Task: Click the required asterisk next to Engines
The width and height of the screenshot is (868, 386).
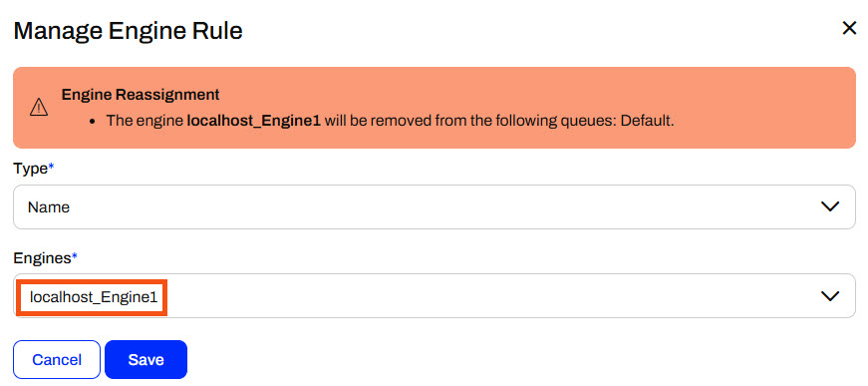Action: click(x=74, y=256)
